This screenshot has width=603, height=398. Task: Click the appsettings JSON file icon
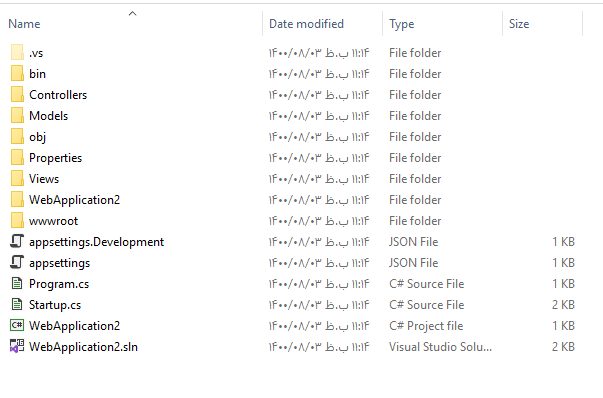(x=17, y=263)
